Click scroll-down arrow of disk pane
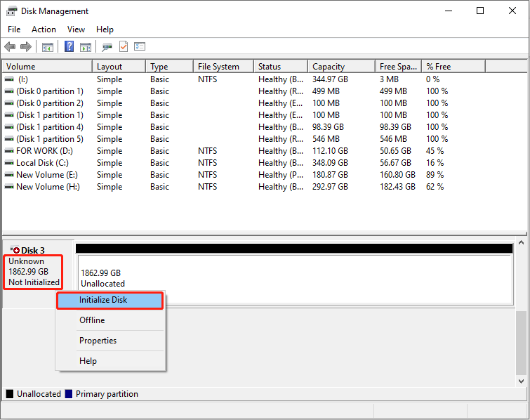The height and width of the screenshot is (420, 530). (x=521, y=381)
